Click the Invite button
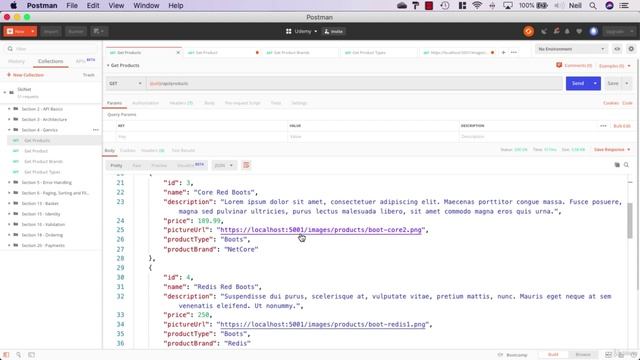The height and width of the screenshot is (360, 640). pyautogui.click(x=333, y=31)
